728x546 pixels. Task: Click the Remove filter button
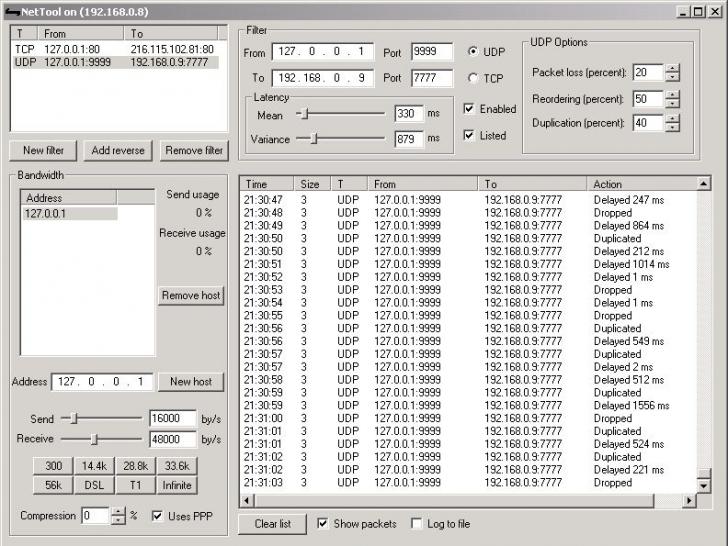coord(194,150)
